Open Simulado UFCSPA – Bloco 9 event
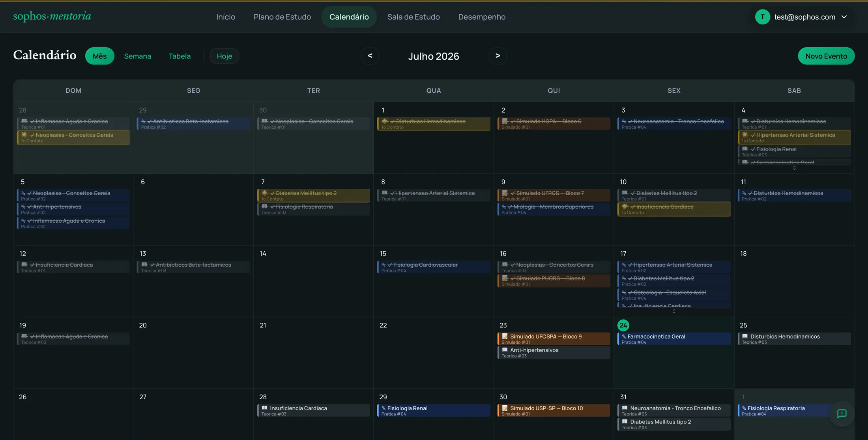Image resolution: width=868 pixels, height=440 pixels. (x=554, y=339)
